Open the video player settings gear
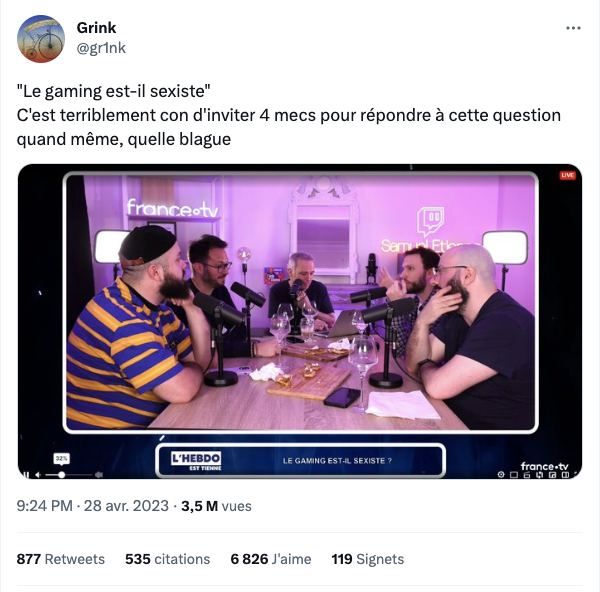600x592 pixels. 501,475
